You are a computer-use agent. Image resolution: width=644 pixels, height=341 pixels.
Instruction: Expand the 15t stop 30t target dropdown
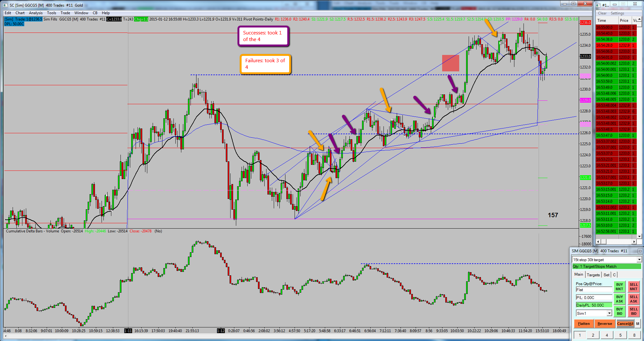pyautogui.click(x=639, y=260)
